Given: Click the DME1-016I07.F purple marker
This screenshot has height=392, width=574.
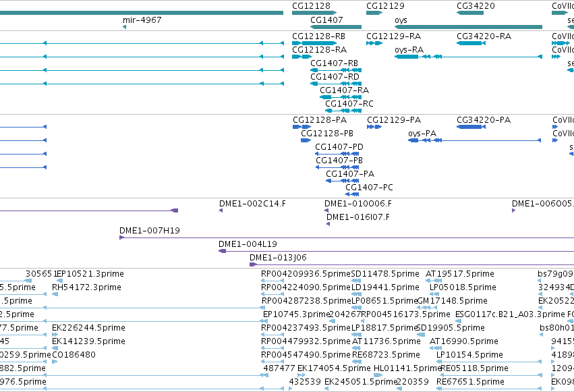Looking at the screenshot, I should [x=328, y=225].
